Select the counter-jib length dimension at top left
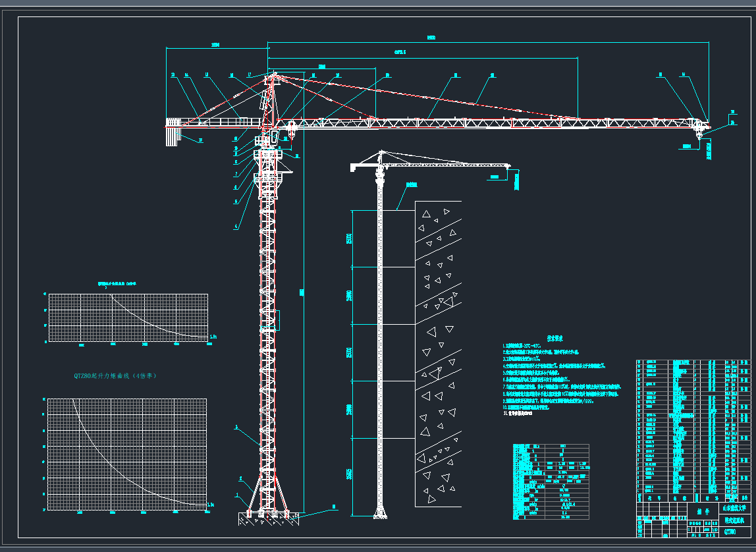 [217, 48]
